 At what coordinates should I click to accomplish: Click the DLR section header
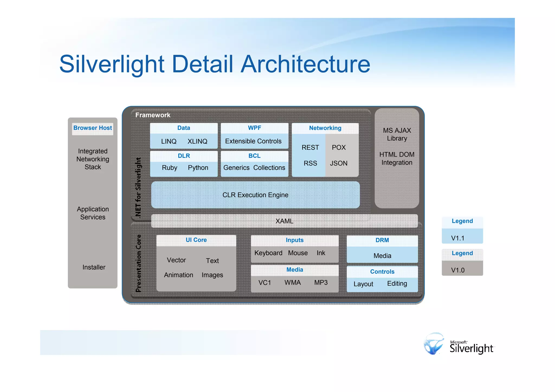(183, 156)
